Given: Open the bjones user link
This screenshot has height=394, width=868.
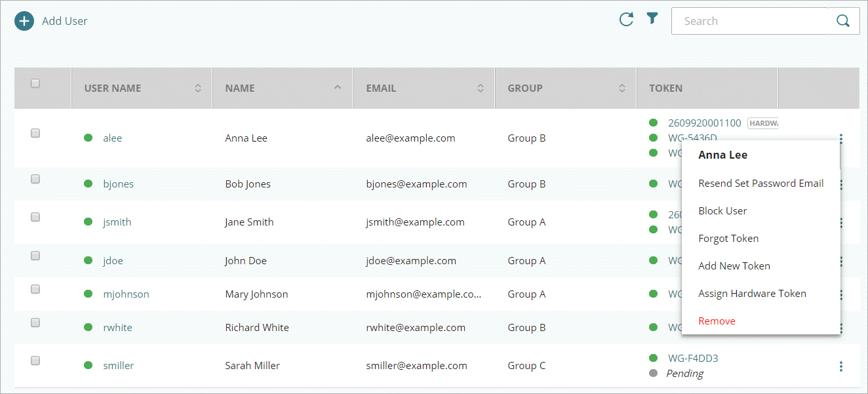Looking at the screenshot, I should pyautogui.click(x=118, y=184).
